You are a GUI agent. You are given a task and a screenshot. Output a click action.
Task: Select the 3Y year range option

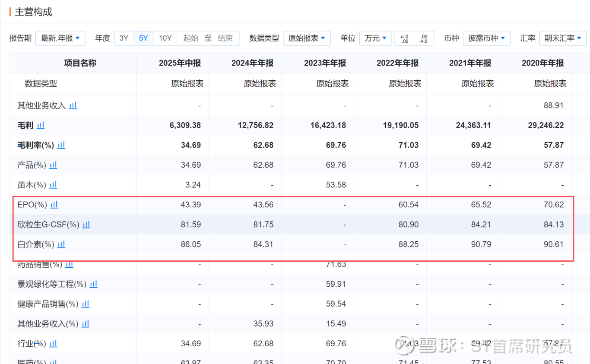(x=124, y=38)
